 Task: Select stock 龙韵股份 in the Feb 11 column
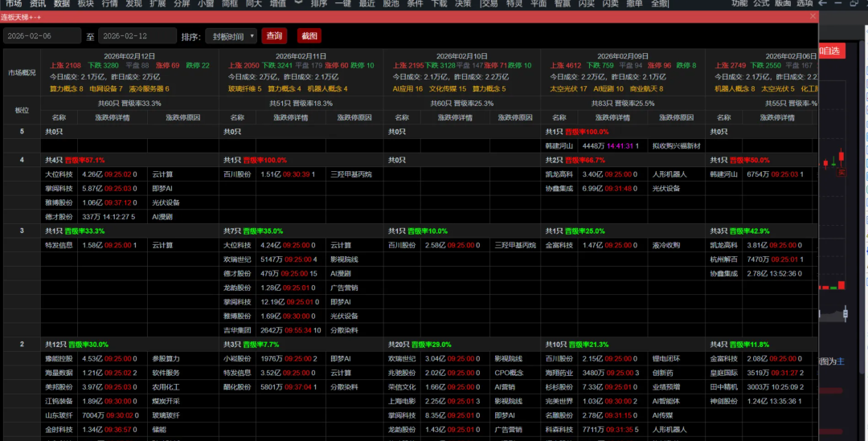point(237,288)
